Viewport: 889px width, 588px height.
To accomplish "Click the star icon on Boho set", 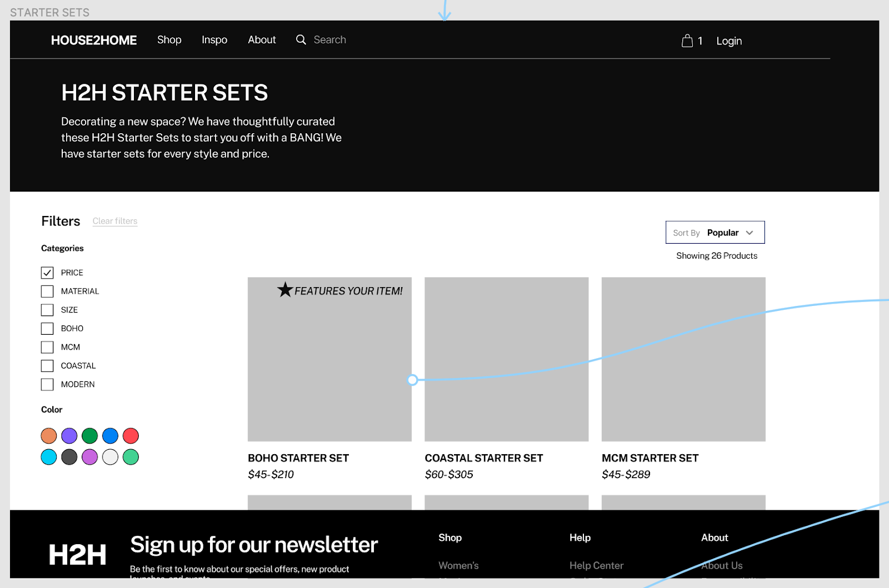I will [285, 290].
